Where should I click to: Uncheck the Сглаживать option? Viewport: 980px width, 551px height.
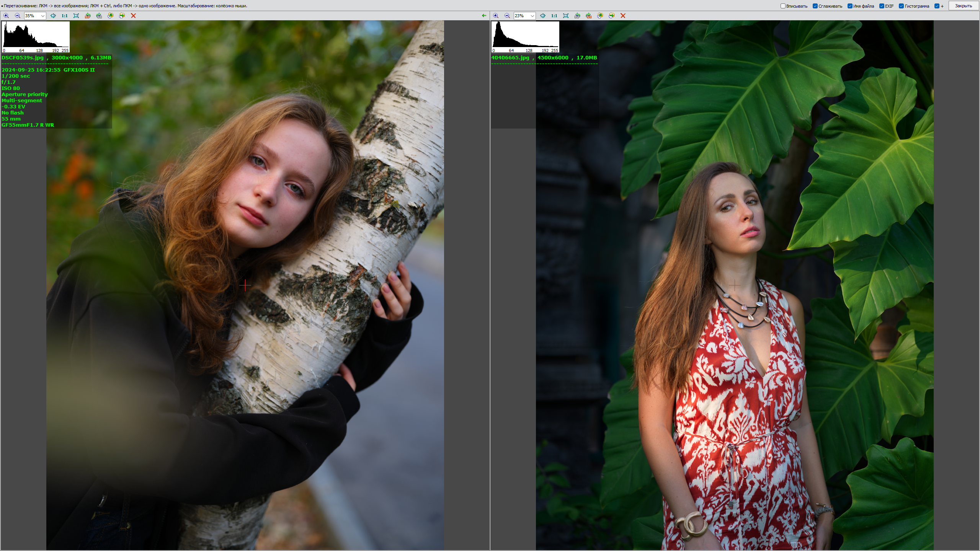[815, 6]
